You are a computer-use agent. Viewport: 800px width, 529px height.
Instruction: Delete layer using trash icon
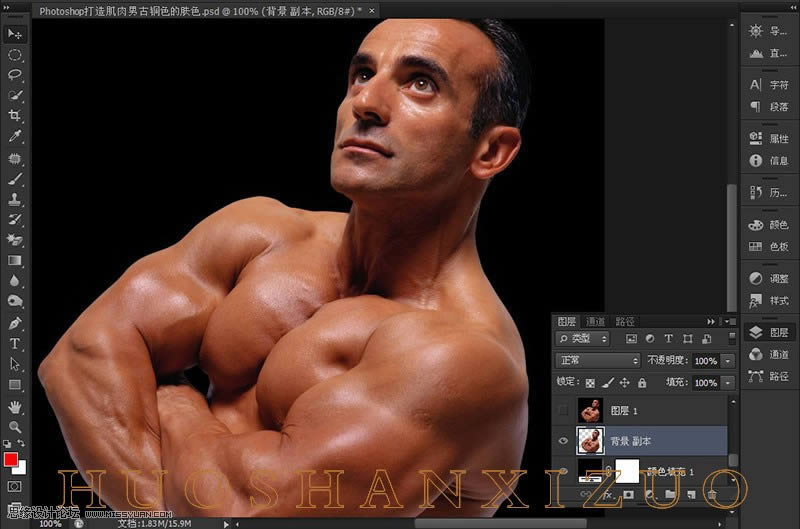point(712,494)
